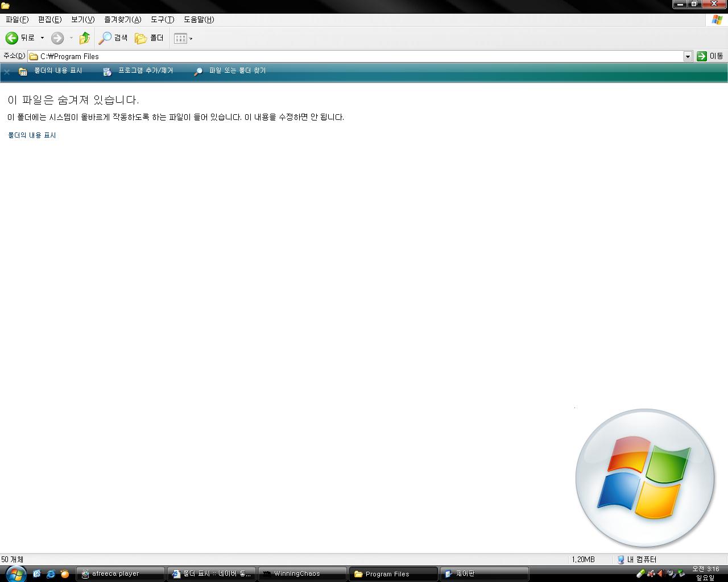Minimize the Program Files window

click(x=680, y=4)
